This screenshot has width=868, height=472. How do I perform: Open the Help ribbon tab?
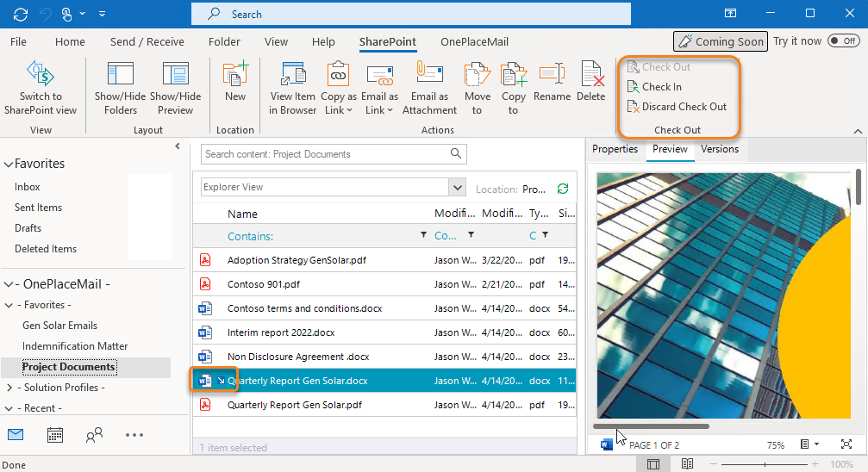pyautogui.click(x=323, y=41)
